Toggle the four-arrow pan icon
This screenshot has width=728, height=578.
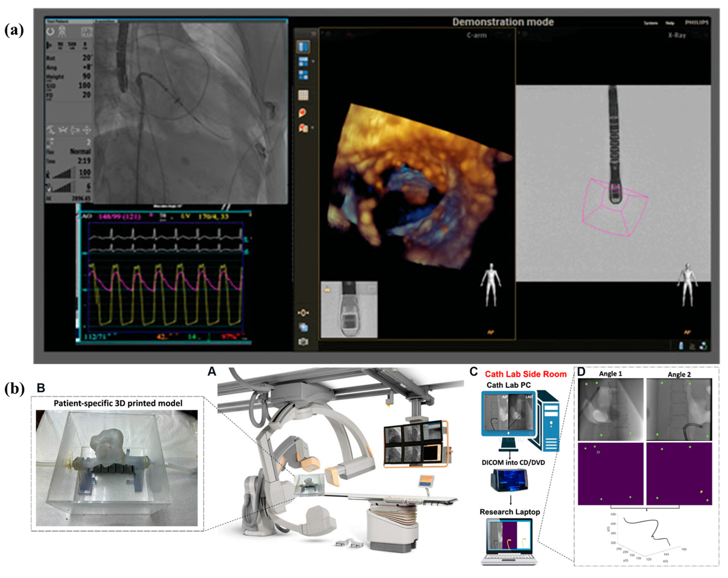(x=87, y=130)
